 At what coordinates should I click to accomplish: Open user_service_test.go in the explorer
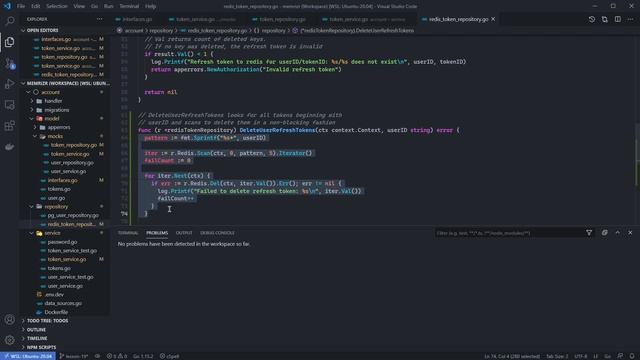[x=70, y=277]
